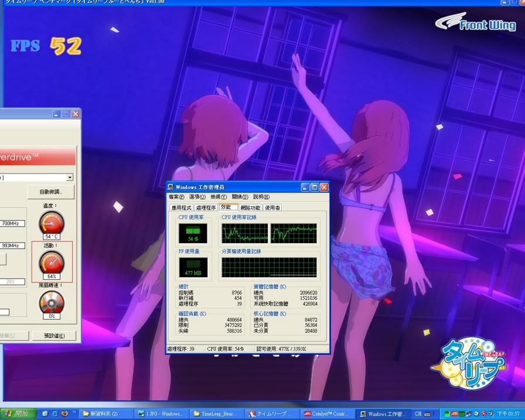This screenshot has height=420, width=525.
Task: Switch to the 應用程式 tab
Action: [x=182, y=208]
